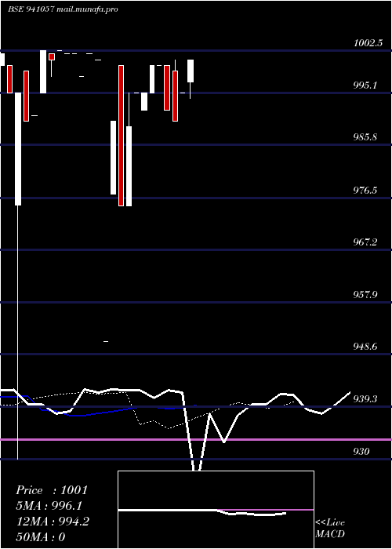The height and width of the screenshot is (549, 392).
Task: Click the MACD inset chart panel
Action: [216, 510]
